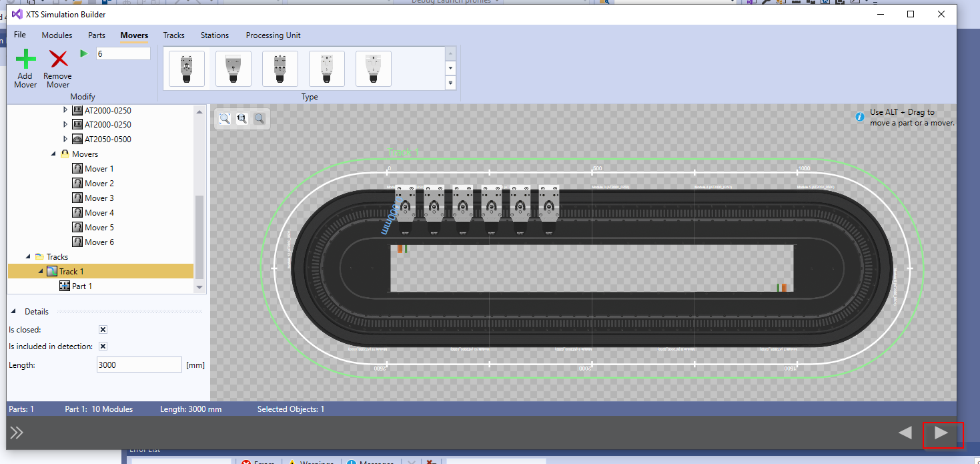Select the highlighted Track 1 tree row
This screenshot has width=980, height=464.
point(101,272)
